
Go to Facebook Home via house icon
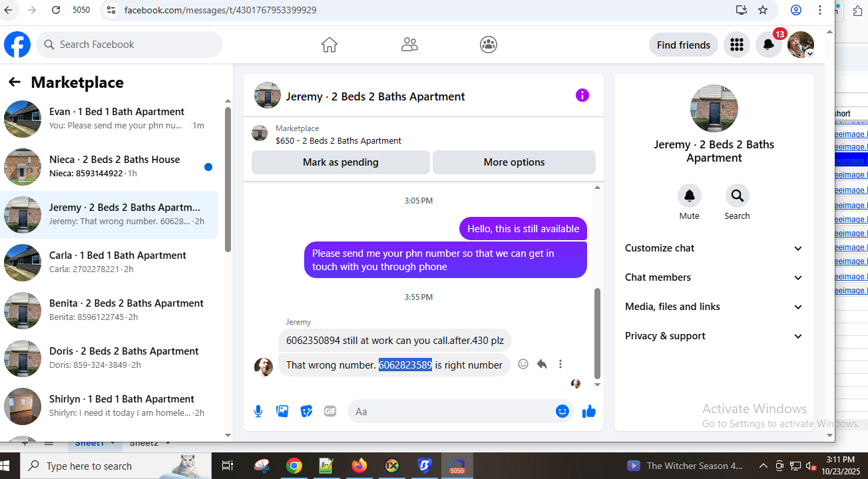[x=329, y=45]
